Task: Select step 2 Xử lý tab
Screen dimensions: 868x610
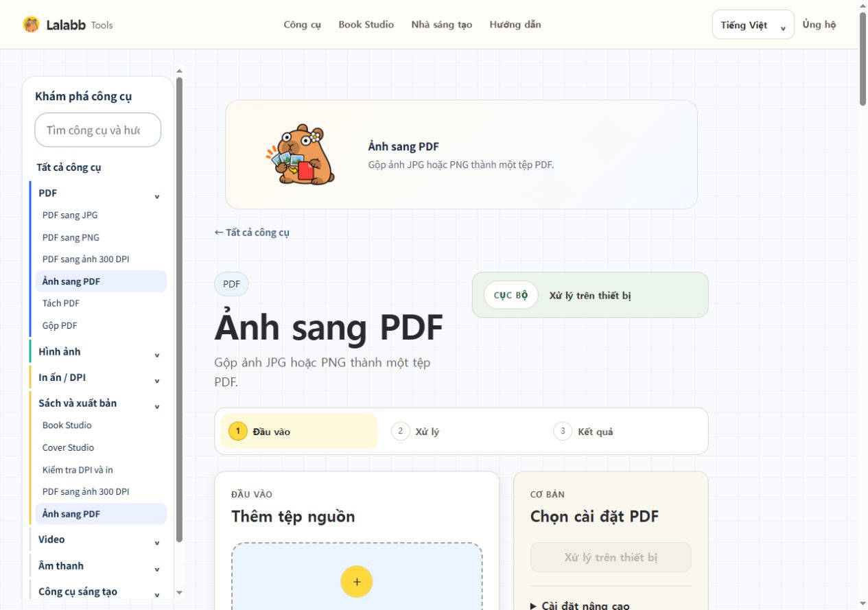Action: (x=462, y=431)
